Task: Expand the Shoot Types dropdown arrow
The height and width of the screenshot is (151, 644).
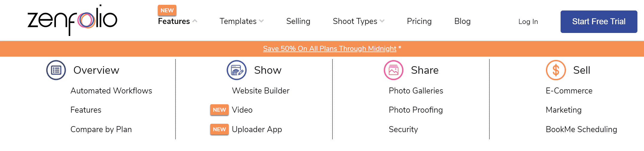Action: [x=382, y=21]
